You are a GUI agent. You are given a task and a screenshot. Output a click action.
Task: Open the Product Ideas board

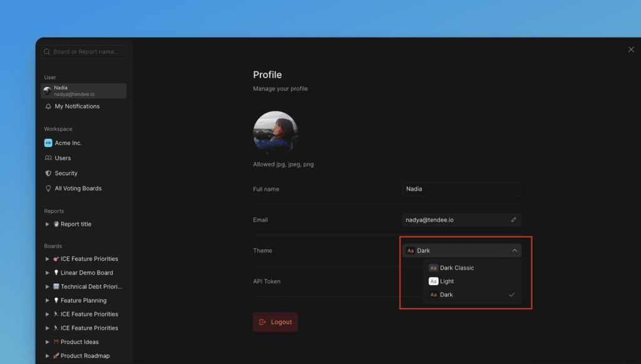79,342
